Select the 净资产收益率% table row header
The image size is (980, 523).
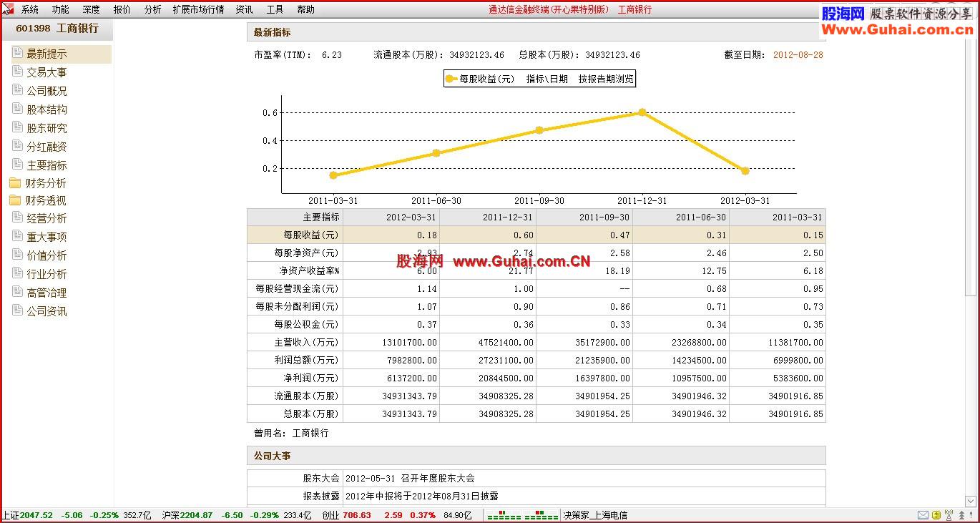[x=295, y=270]
